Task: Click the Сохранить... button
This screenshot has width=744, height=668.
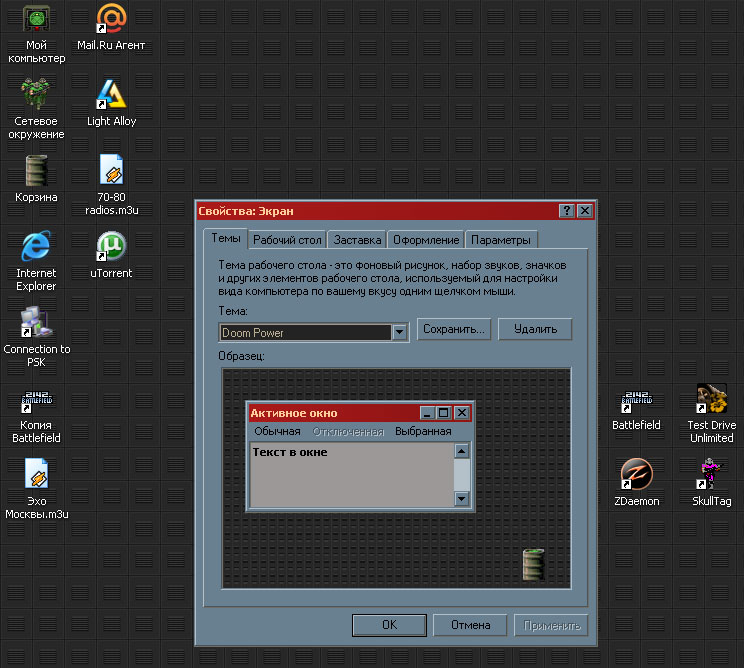Action: coord(454,329)
